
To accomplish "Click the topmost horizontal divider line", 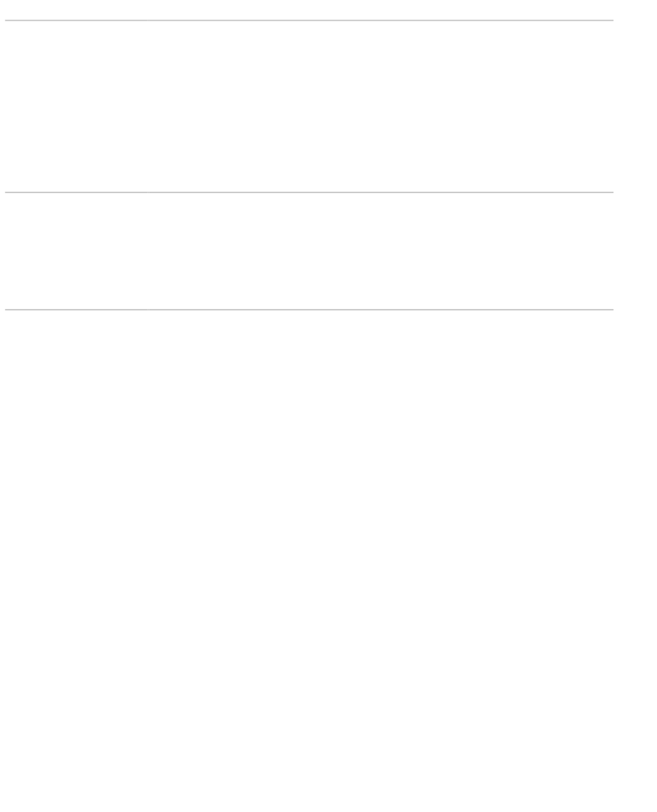I will pyautogui.click(x=309, y=20).
